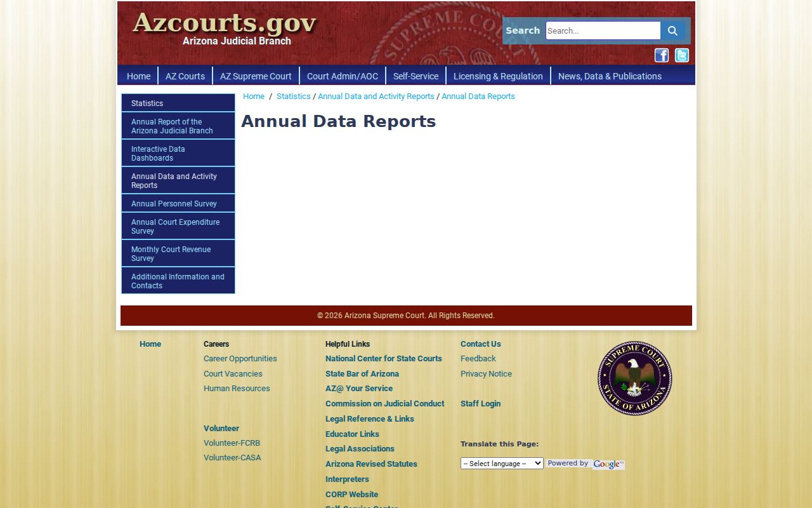Open the Facebook page icon
This screenshot has width=812, height=508.
[662, 55]
